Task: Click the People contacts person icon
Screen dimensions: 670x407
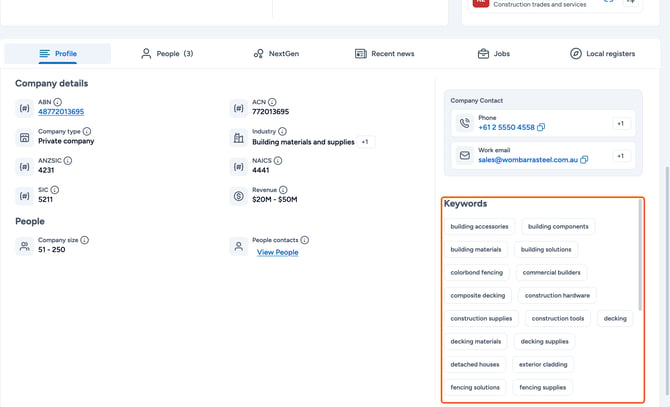Action: click(238, 246)
